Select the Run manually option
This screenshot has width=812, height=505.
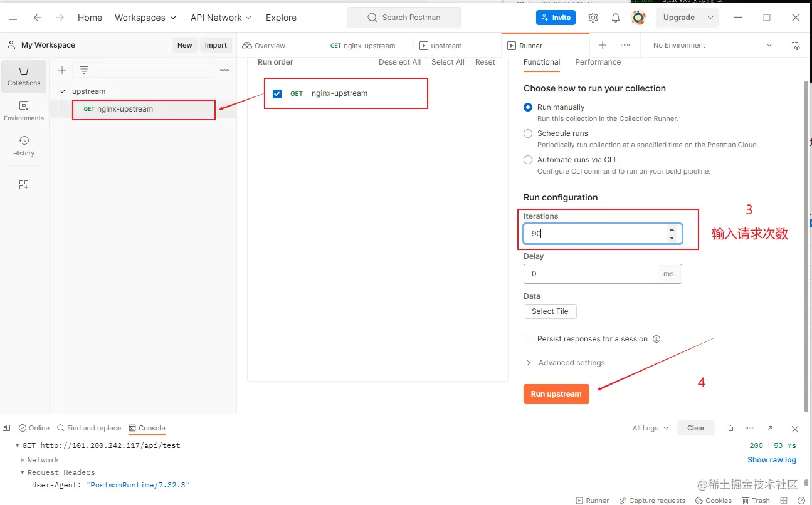528,107
